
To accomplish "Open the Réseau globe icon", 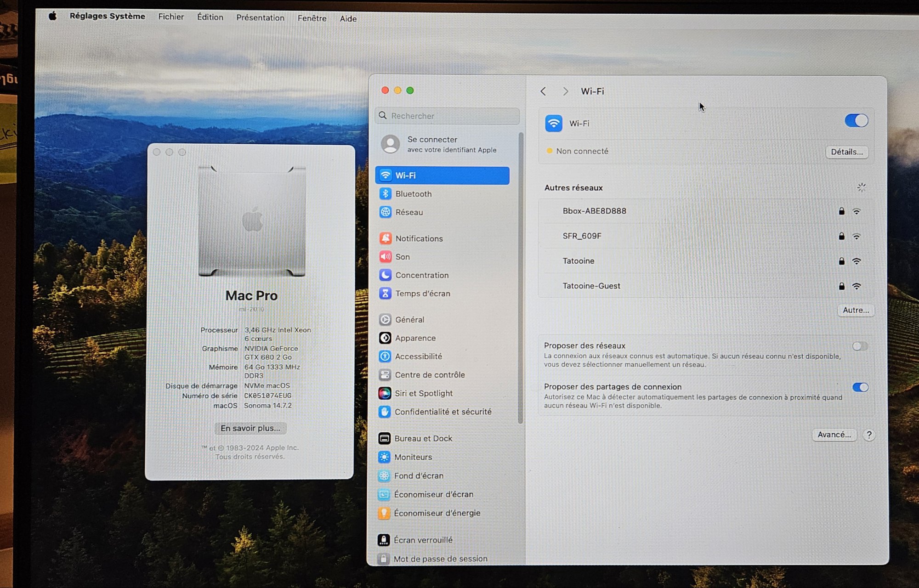I will point(385,212).
